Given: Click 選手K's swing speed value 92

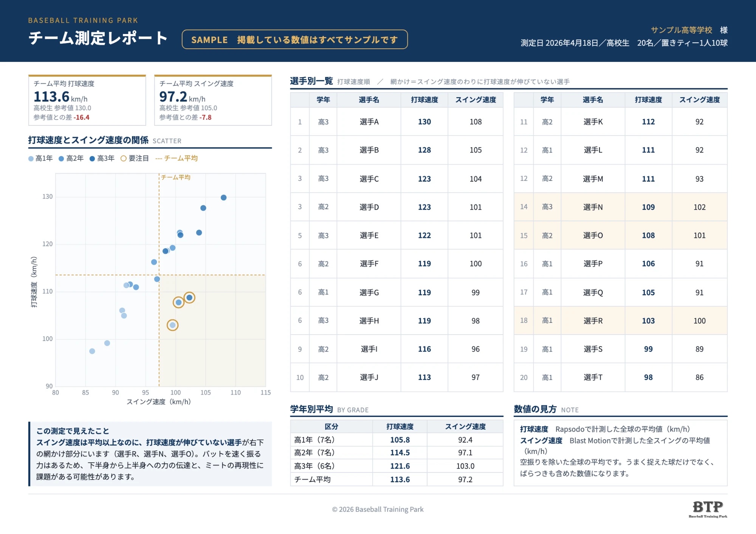Looking at the screenshot, I should pyautogui.click(x=699, y=122).
